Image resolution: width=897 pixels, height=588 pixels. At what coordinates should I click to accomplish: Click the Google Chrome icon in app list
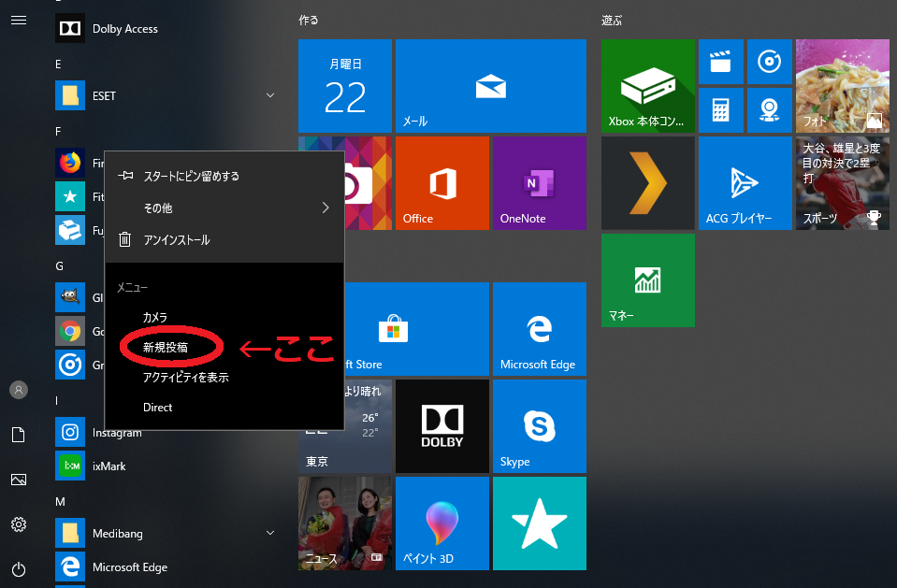click(x=70, y=331)
